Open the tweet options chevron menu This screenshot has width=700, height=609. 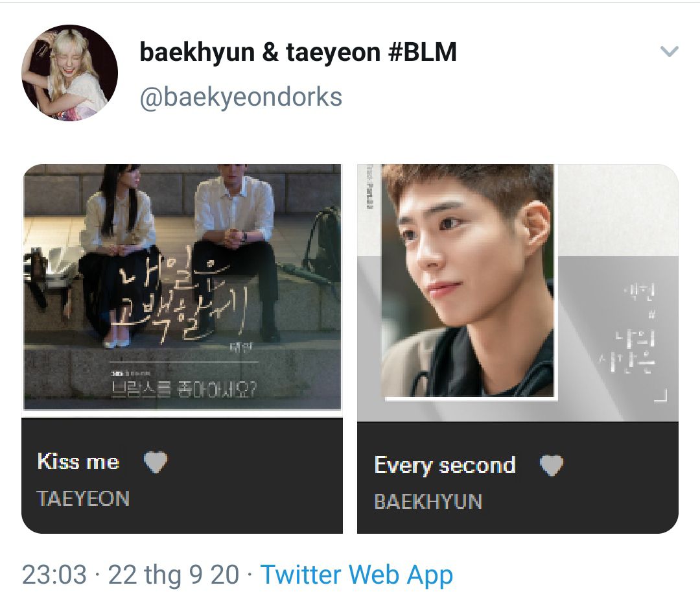[x=669, y=51]
